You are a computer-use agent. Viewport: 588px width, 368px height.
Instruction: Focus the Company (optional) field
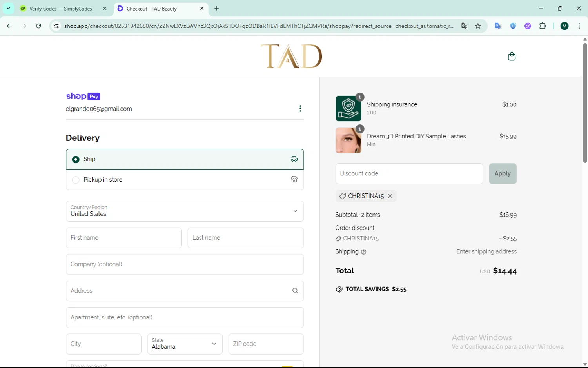(185, 264)
